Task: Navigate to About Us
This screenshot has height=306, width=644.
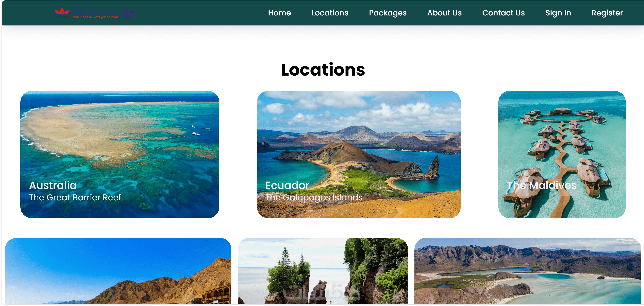Action: coord(444,13)
